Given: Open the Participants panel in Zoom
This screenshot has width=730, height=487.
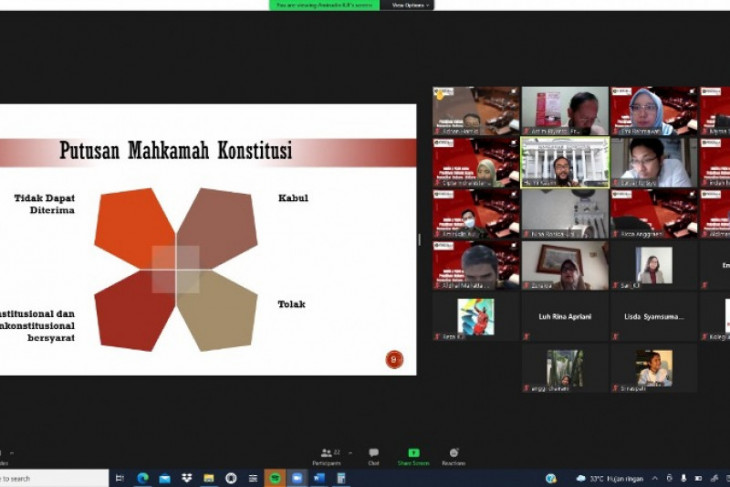Looking at the screenshot, I should (x=327, y=456).
